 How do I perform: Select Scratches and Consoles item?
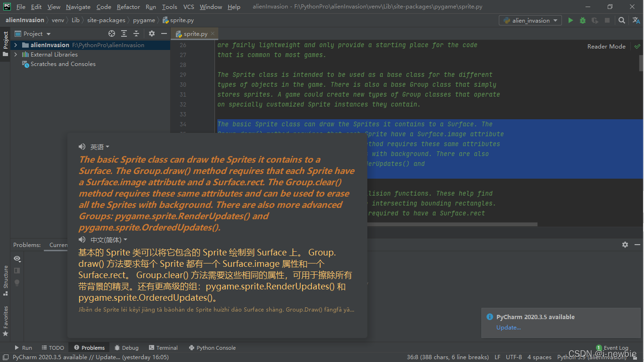tap(63, 64)
